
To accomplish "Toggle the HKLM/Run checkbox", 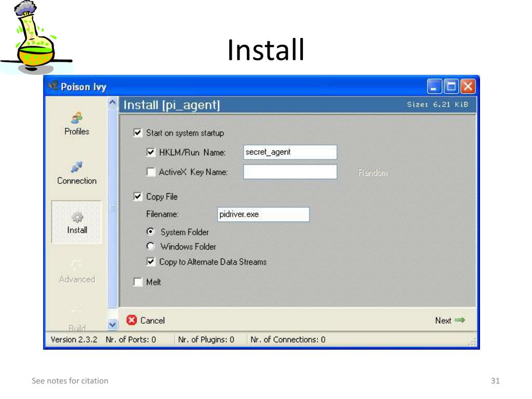I will [x=151, y=152].
